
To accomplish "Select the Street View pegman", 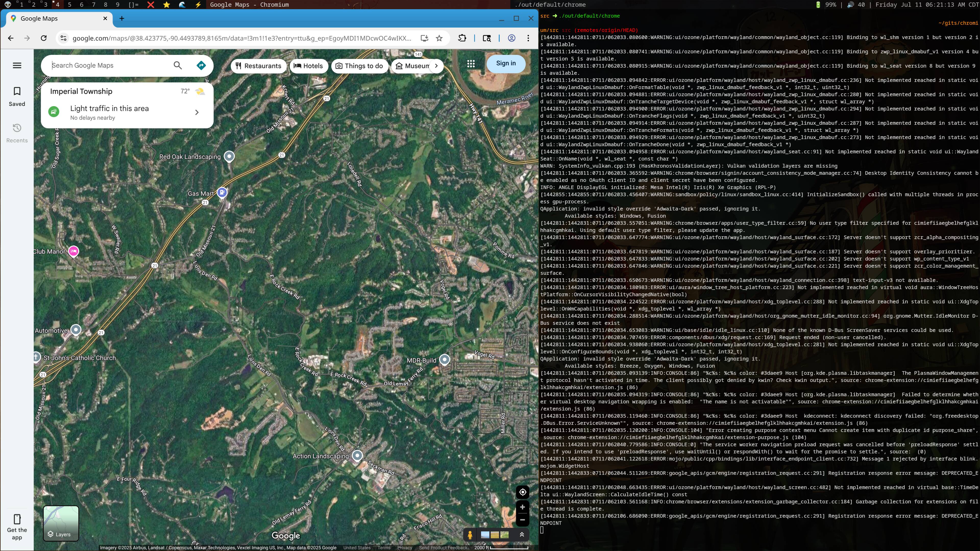I will (470, 535).
